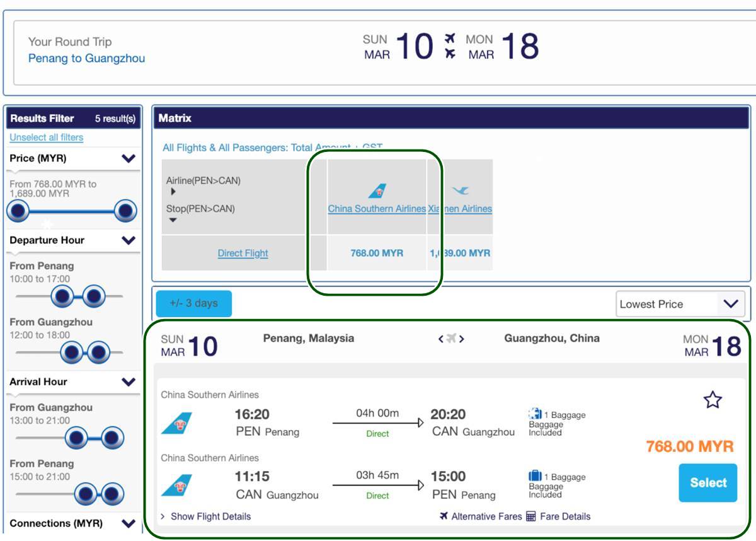Click the 11:15 return departure time
The width and height of the screenshot is (756, 541).
coord(252,477)
